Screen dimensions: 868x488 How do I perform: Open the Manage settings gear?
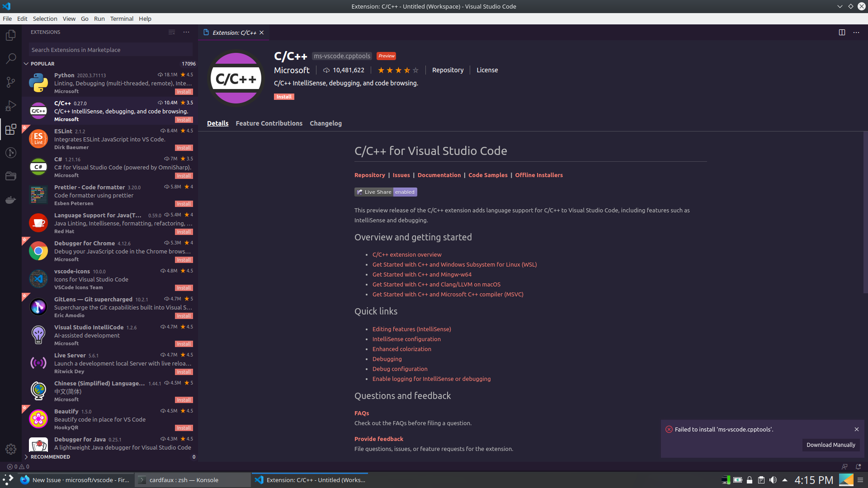coord(10,449)
